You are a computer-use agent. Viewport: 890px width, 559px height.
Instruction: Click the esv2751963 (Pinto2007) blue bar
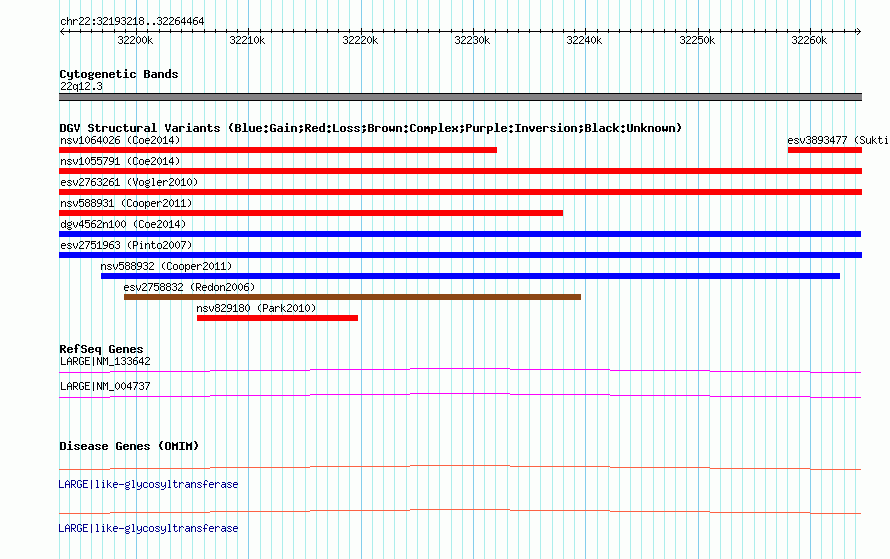460,255
